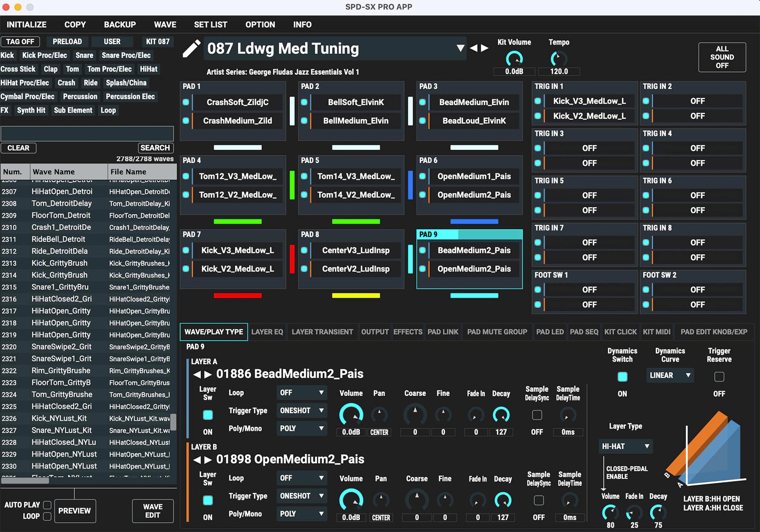Switch to the LAYER EQ tab

pyautogui.click(x=267, y=332)
